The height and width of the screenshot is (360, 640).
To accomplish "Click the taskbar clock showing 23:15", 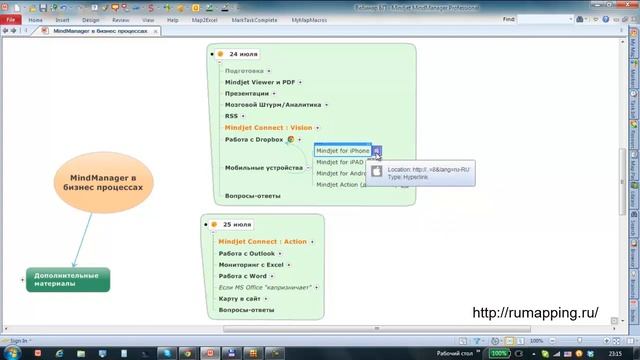I will click(615, 353).
